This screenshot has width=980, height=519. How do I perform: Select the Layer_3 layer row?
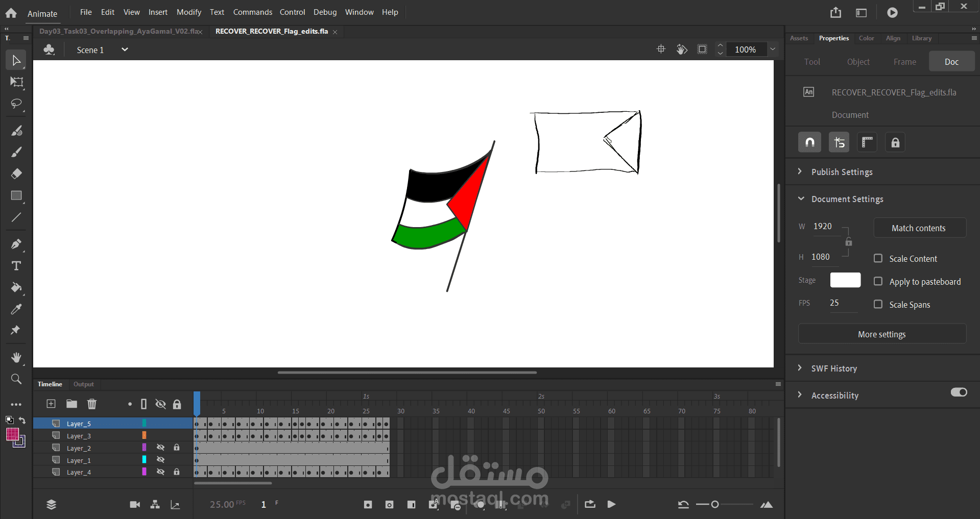(x=113, y=436)
